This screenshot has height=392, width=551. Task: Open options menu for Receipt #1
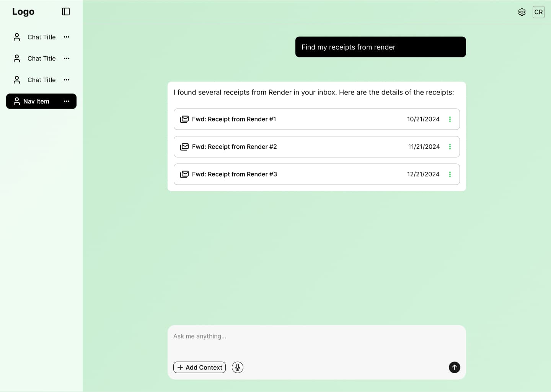coord(450,119)
